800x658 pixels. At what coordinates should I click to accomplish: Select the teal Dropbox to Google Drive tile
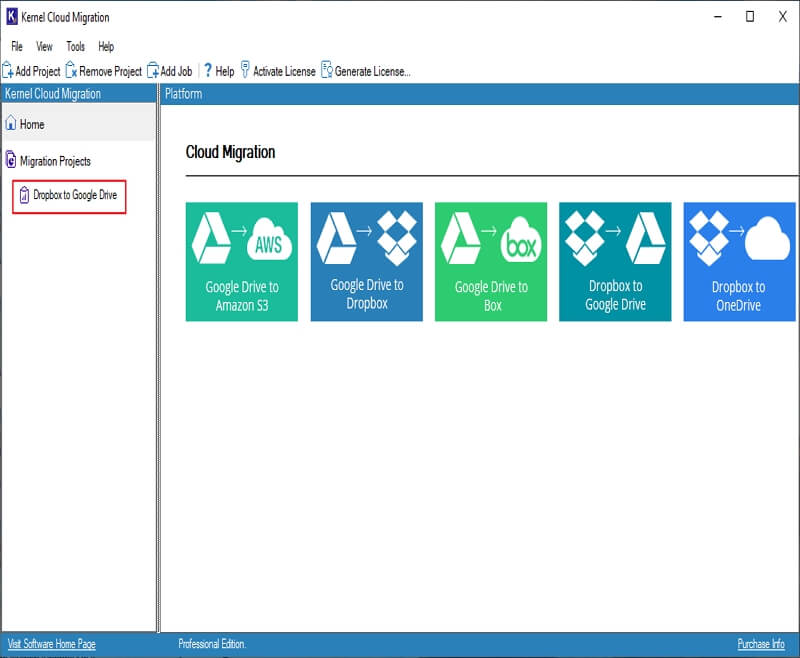(x=615, y=262)
